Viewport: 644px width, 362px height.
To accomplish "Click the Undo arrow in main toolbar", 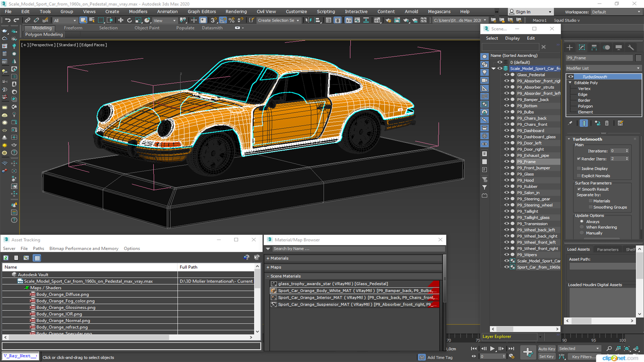I will coord(7,20).
